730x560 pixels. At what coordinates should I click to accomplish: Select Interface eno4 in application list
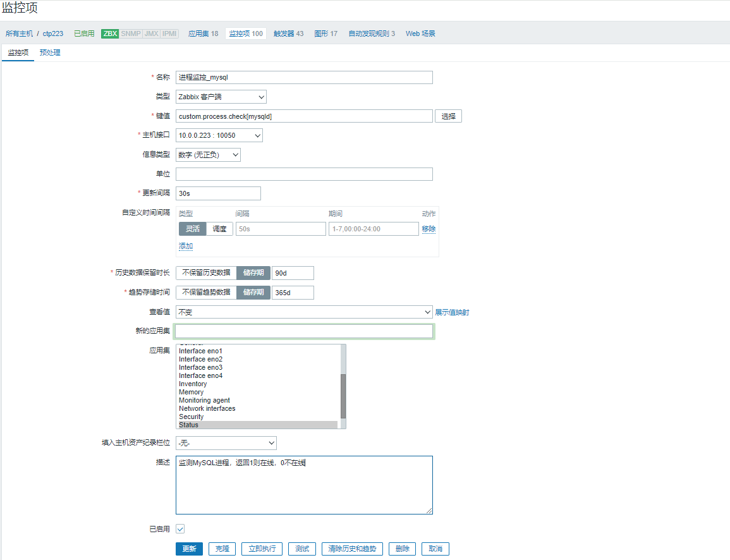coord(258,375)
